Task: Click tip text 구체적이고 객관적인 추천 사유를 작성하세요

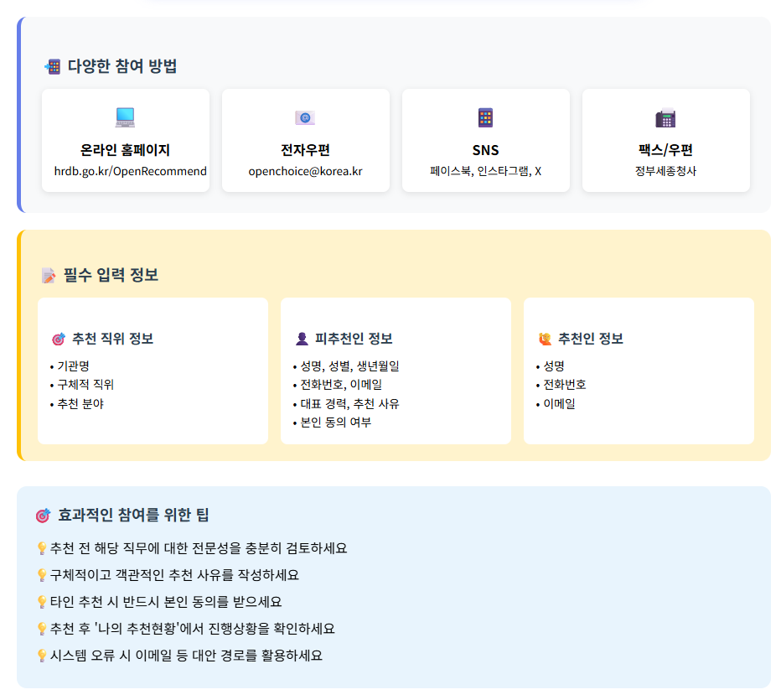Action: 174,575
